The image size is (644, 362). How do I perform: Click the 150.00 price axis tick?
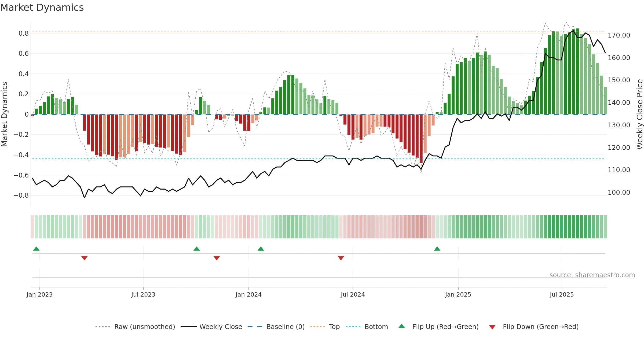pyautogui.click(x=619, y=80)
